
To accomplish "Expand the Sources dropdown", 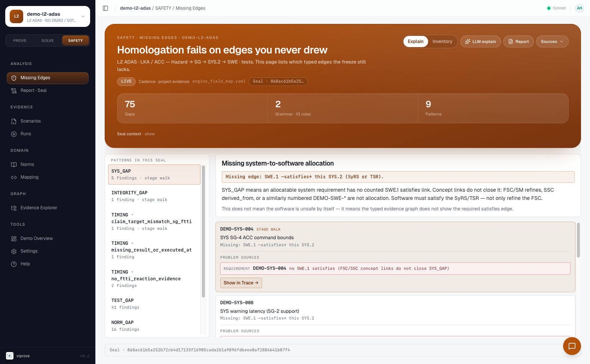I will point(552,41).
